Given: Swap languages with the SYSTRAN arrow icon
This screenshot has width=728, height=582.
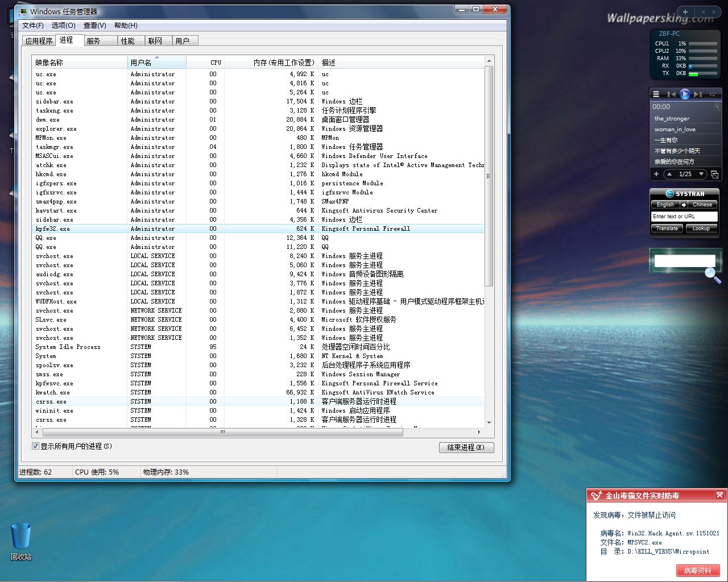Looking at the screenshot, I should 684,205.
